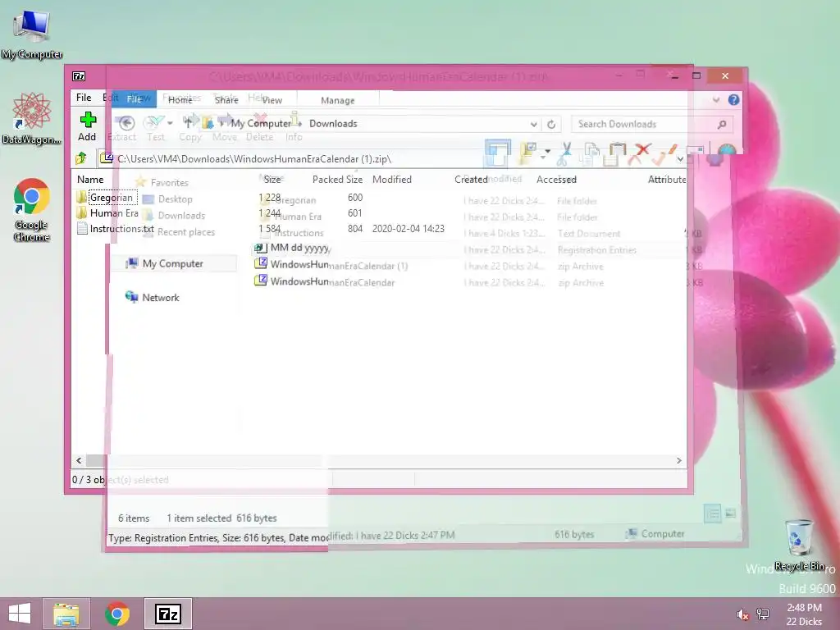Screen dimensions: 840x630
Task: Open Google Chrome desktop shortcut
Action: click(32, 210)
